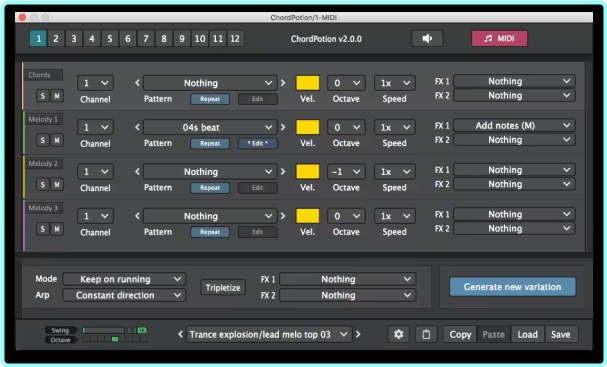Mute the Melody 2 track
Screen dimensions: 607x367
coord(57,184)
